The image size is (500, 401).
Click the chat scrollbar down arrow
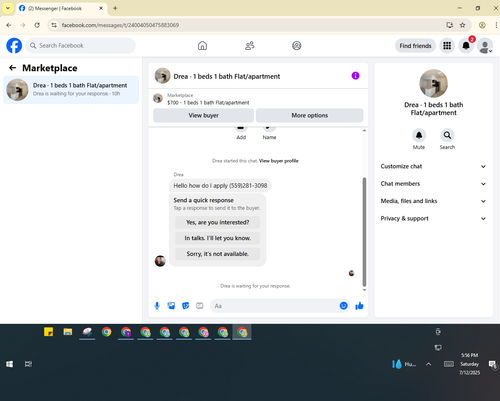[x=364, y=290]
